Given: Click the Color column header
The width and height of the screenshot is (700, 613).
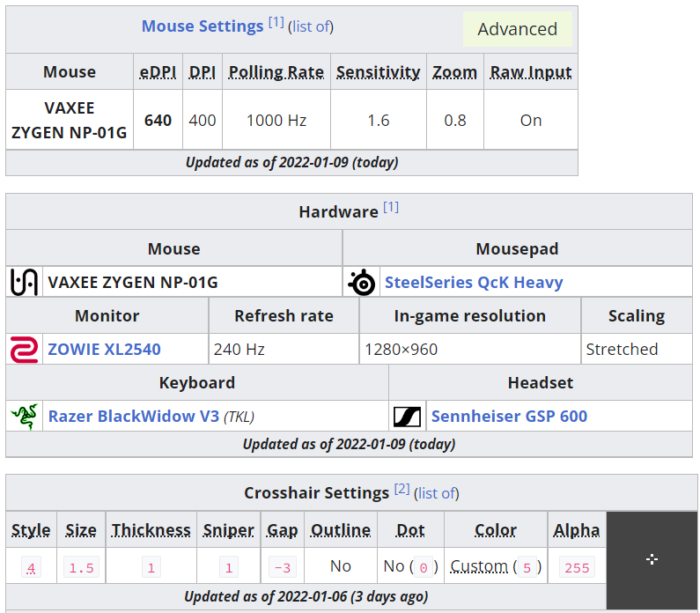Looking at the screenshot, I should (x=496, y=530).
